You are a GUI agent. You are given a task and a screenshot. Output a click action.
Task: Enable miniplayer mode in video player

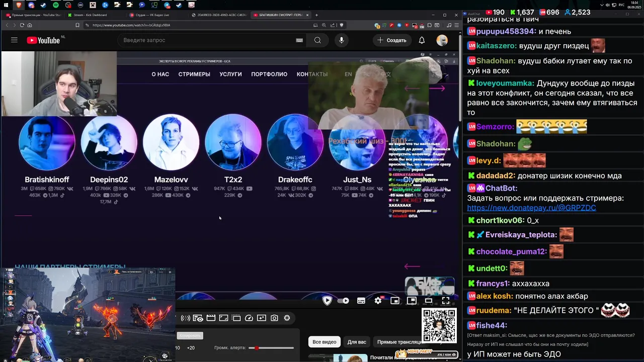point(395,301)
